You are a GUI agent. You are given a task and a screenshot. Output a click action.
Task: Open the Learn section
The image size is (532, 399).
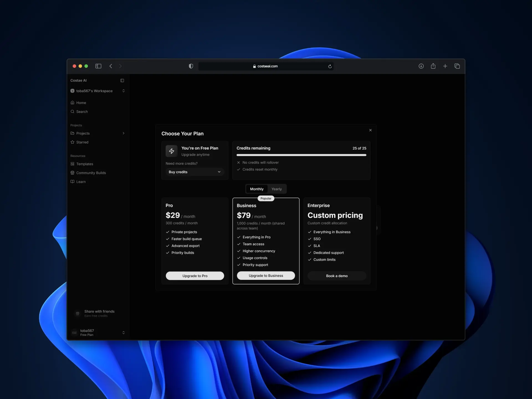[81, 181]
